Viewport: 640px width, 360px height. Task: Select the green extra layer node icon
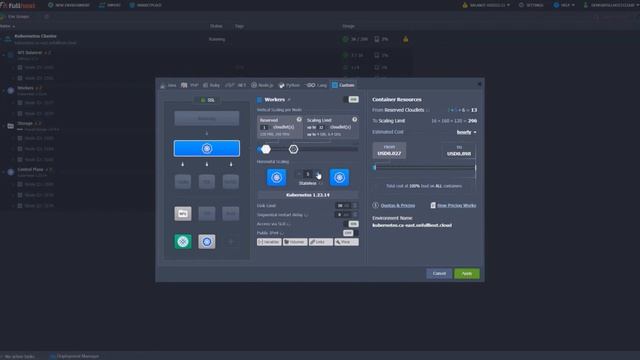click(x=182, y=242)
